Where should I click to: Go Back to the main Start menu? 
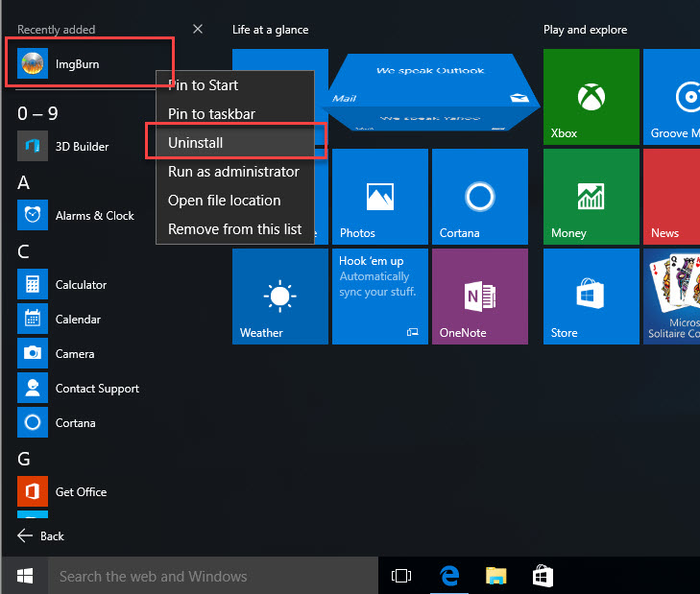coord(40,535)
